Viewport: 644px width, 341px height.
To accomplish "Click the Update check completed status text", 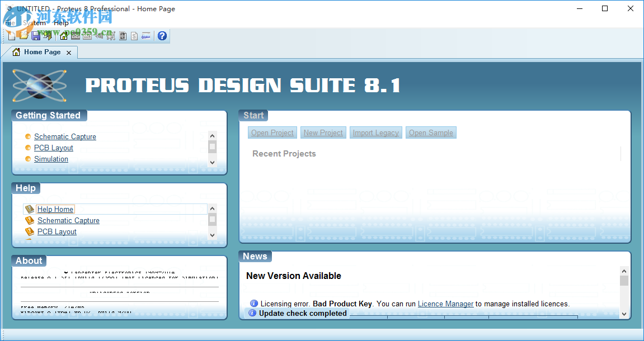I will point(303,313).
